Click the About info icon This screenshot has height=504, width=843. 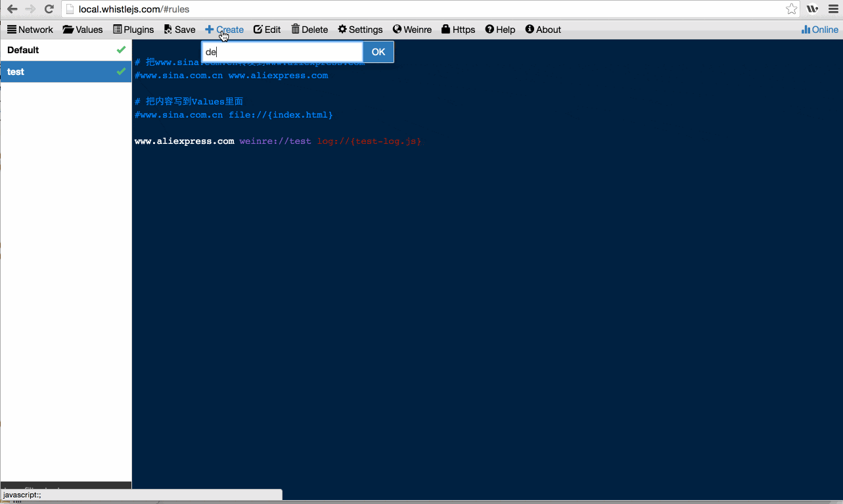[530, 30]
